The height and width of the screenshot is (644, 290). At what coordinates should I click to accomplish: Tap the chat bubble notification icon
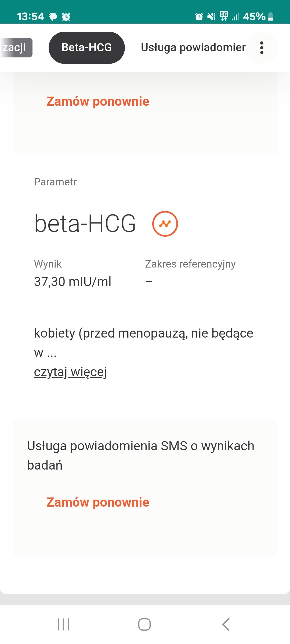[53, 17]
